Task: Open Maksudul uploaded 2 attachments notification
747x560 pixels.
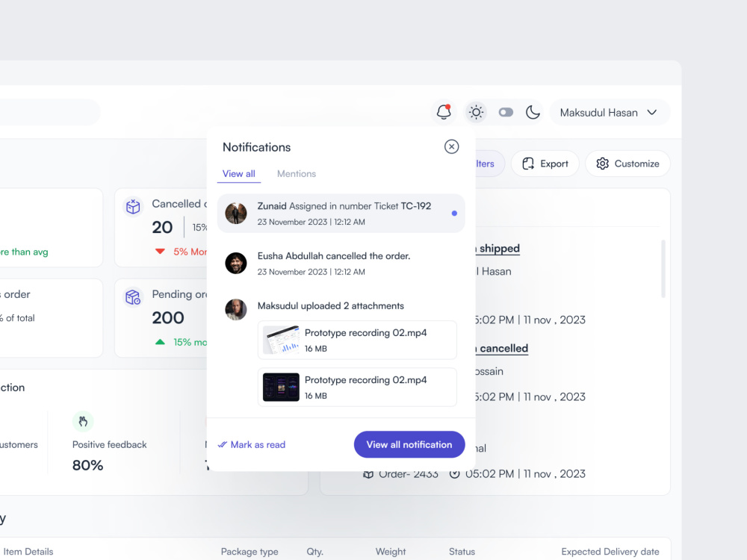Action: coord(331,305)
